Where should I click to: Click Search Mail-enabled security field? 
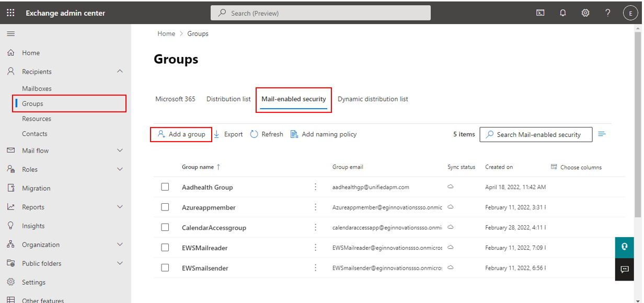pos(536,134)
